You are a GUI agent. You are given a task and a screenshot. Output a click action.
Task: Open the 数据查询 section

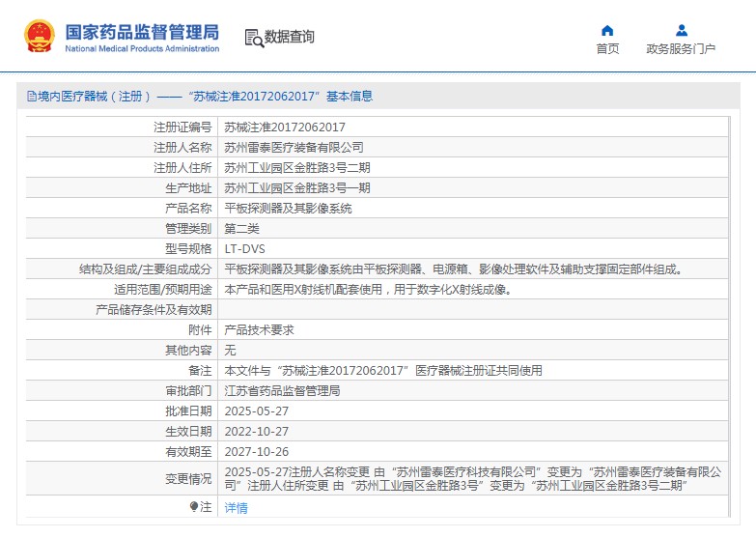coord(289,38)
